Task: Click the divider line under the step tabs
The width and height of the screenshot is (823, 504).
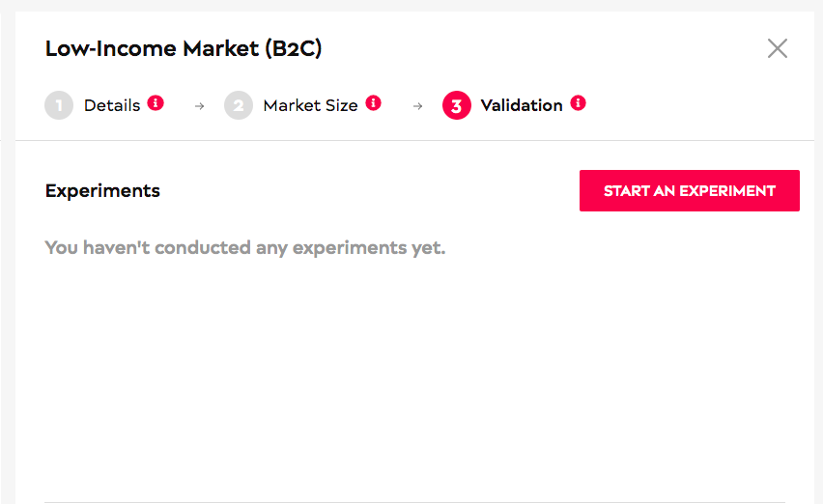Action: pos(414,140)
